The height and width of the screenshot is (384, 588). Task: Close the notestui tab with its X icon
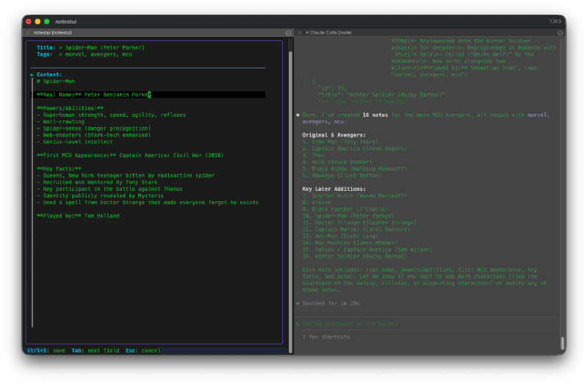[x=28, y=32]
